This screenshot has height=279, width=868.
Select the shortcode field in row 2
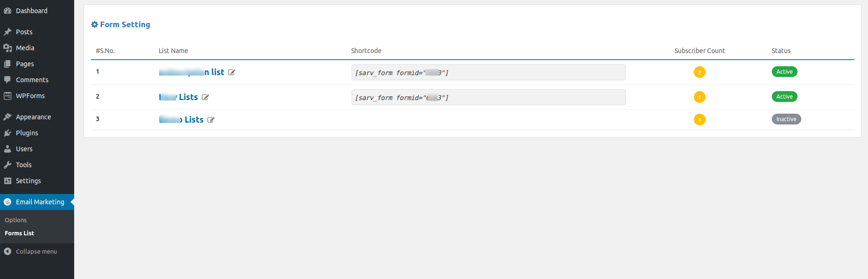tap(488, 97)
